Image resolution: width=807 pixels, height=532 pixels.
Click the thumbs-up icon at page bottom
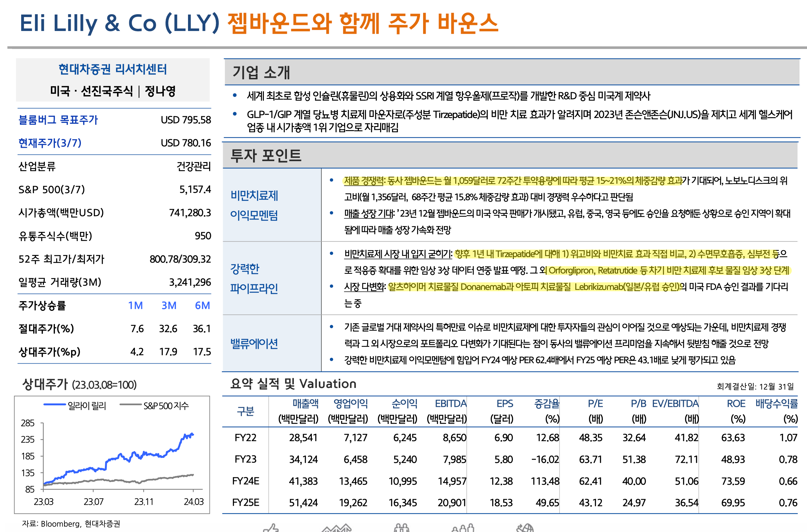point(271,528)
